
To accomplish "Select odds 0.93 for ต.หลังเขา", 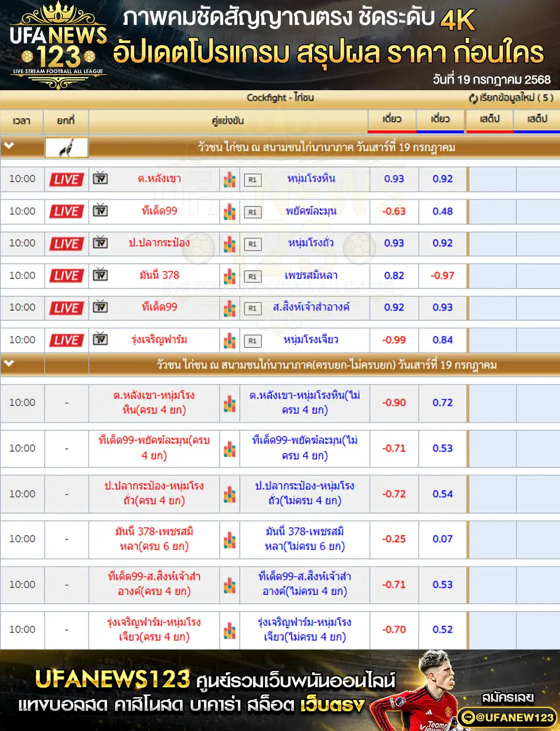I will coord(394,179).
